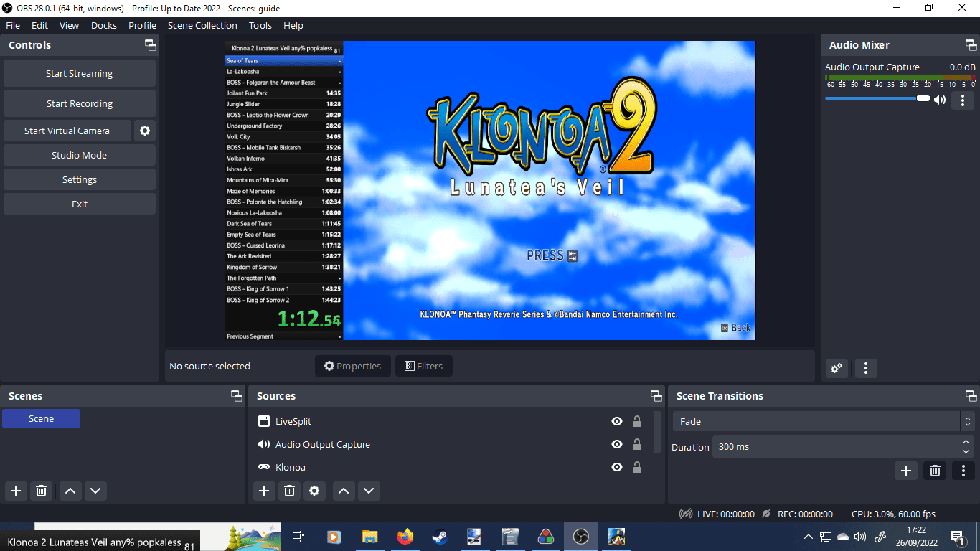The image size is (980, 551).
Task: Click Start Virtual Camera
Action: (67, 131)
